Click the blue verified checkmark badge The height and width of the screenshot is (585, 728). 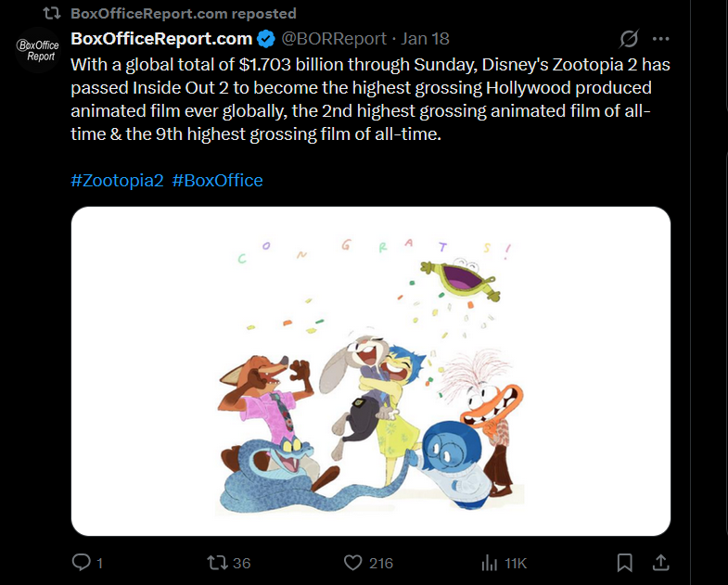(265, 39)
